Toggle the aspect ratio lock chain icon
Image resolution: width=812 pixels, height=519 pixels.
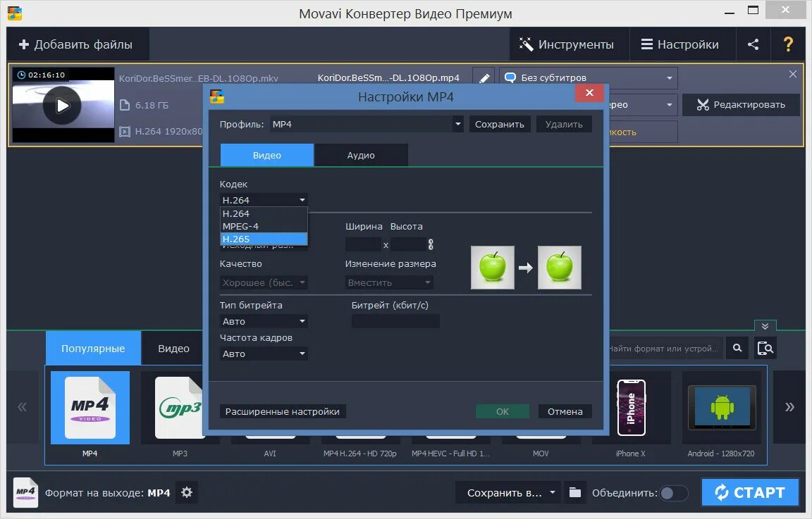431,244
